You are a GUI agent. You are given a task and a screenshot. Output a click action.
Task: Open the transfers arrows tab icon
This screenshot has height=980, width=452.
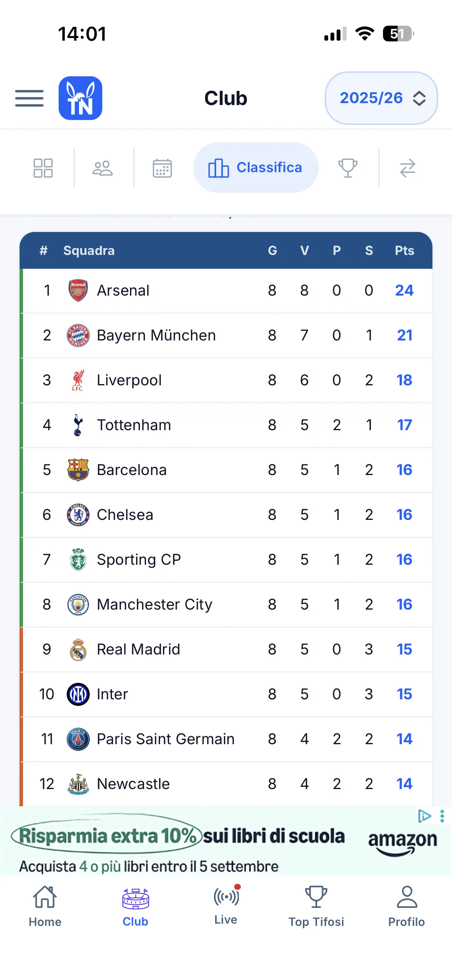[x=408, y=168]
